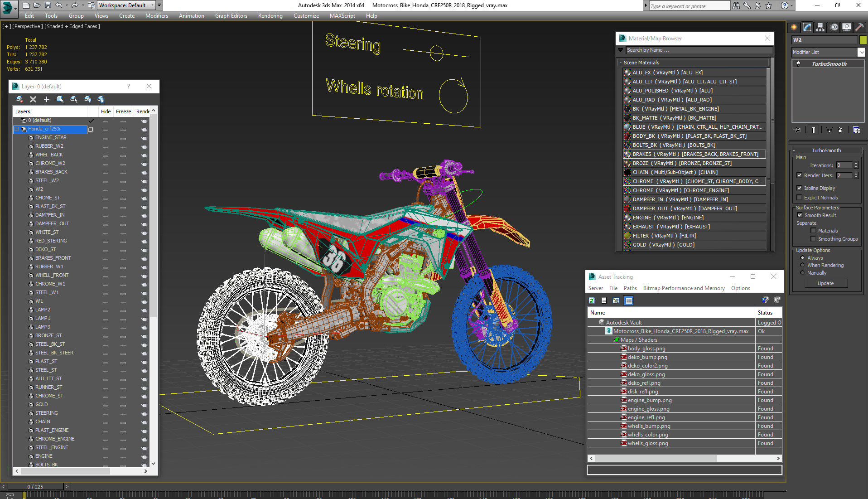The height and width of the screenshot is (499, 868).
Task: Click the Update button in TurboSmooth
Action: pyautogui.click(x=826, y=283)
